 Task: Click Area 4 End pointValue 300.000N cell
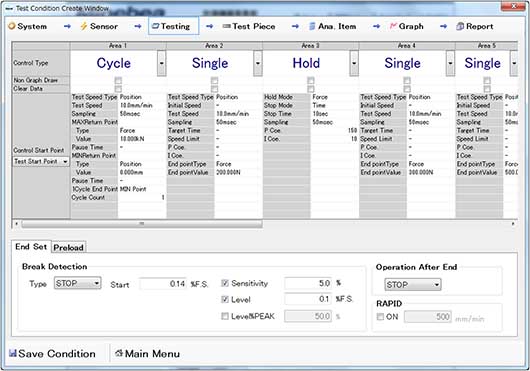click(x=431, y=172)
